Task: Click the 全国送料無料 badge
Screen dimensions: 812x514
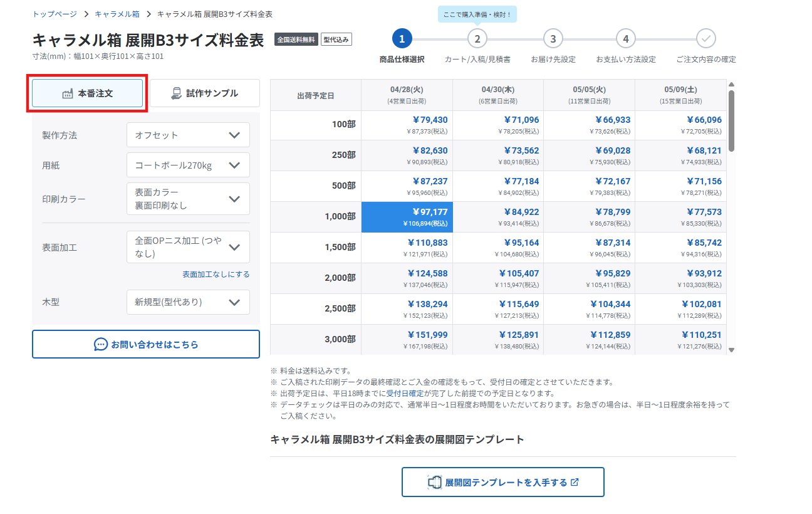Action: pyautogui.click(x=296, y=39)
